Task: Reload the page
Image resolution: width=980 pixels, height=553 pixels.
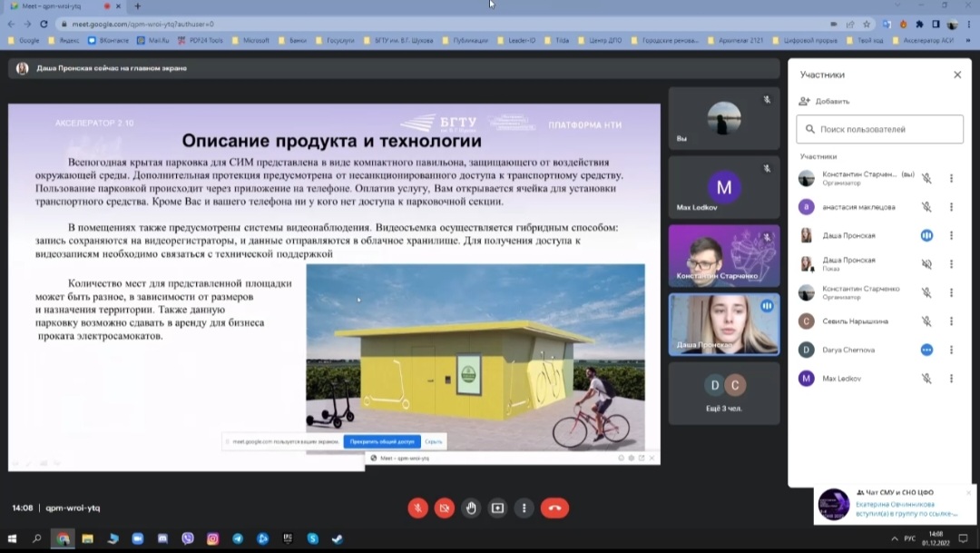Action: [44, 24]
